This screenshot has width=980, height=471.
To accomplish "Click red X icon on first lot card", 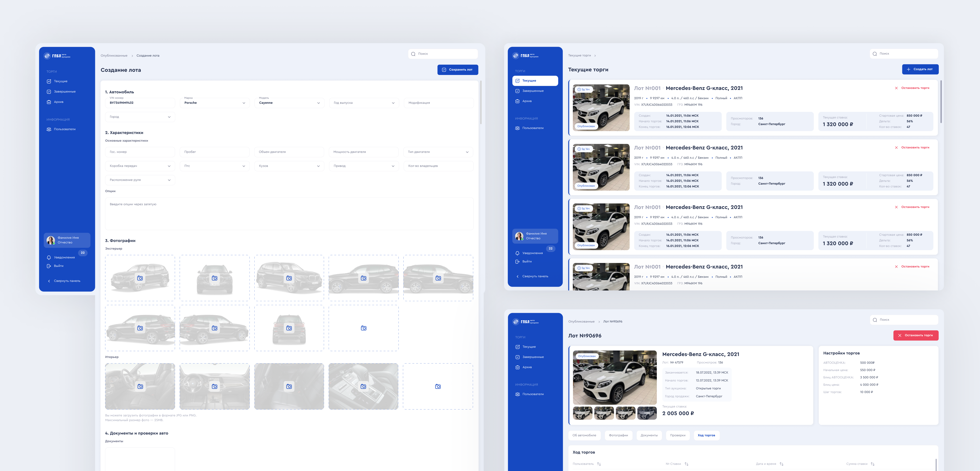I will [896, 88].
